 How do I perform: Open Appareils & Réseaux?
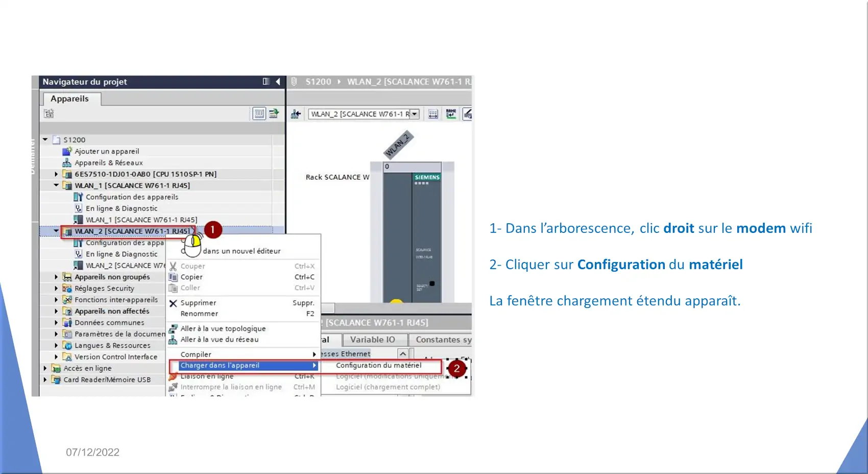click(108, 163)
